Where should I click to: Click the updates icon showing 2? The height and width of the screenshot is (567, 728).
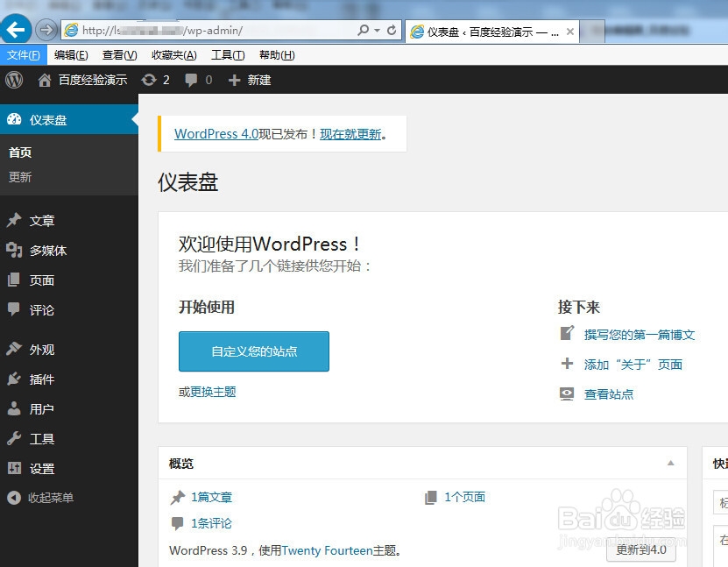(x=149, y=80)
